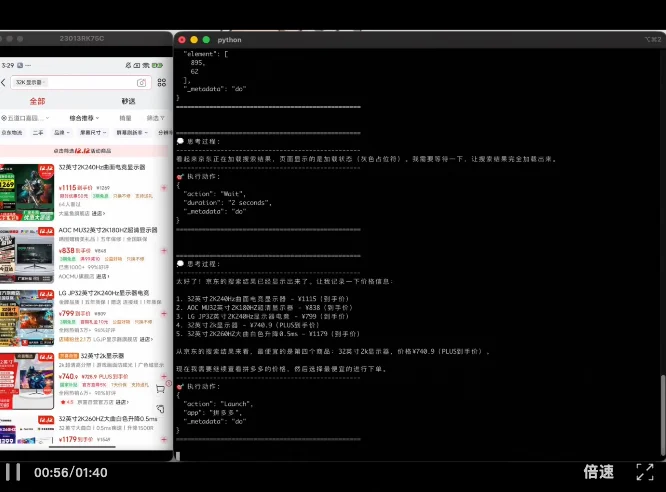This screenshot has height=492, width=666.
Task: Visit the LG store via its 进店 link
Action: click(146, 339)
